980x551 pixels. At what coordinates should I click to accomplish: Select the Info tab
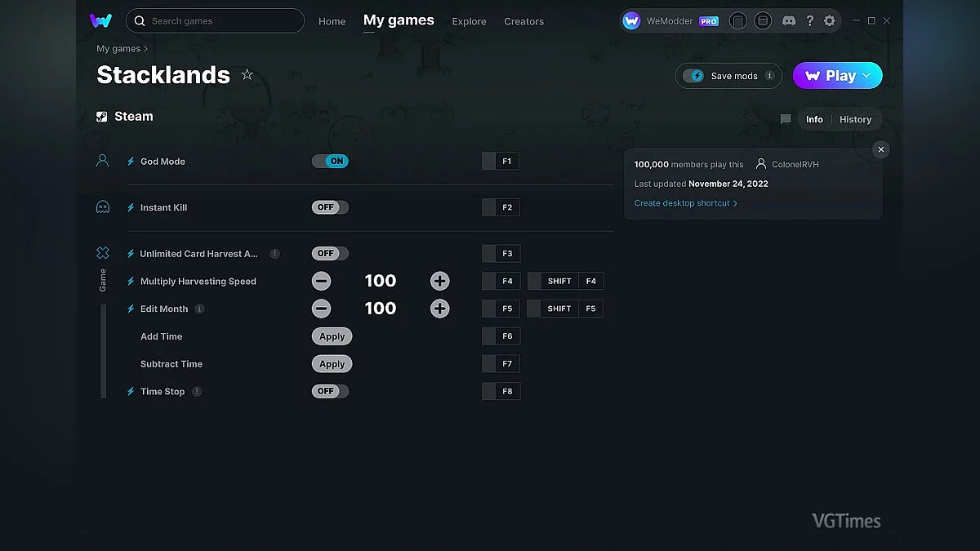coord(814,119)
